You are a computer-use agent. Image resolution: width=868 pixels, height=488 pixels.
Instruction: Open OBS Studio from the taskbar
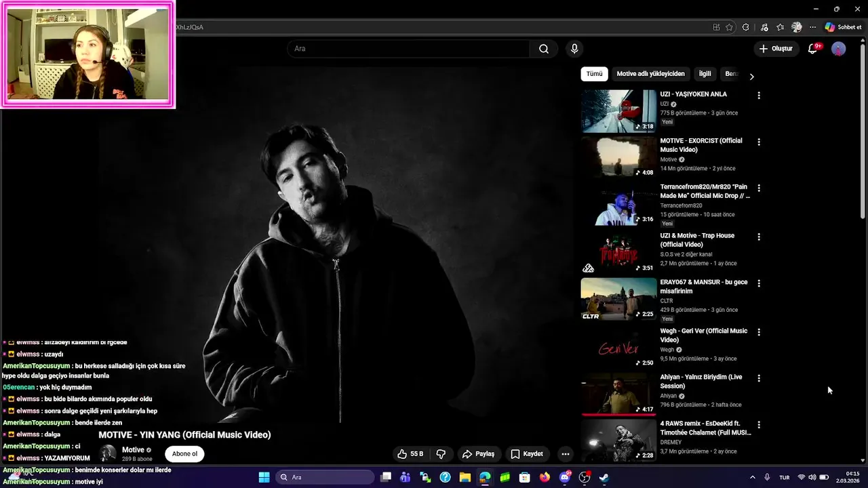(x=585, y=477)
